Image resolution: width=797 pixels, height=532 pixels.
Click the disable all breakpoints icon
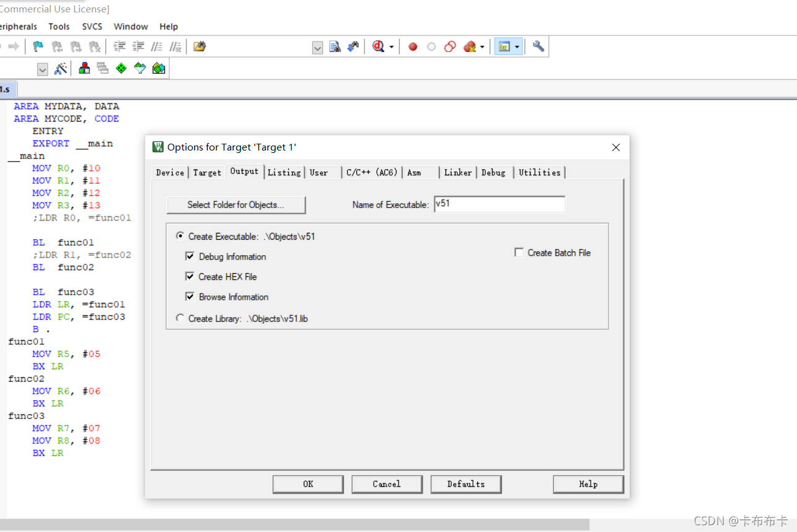(x=450, y=46)
